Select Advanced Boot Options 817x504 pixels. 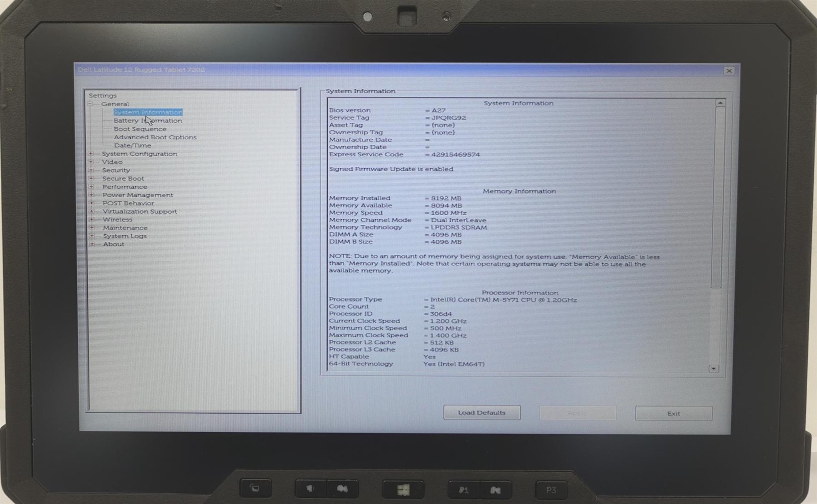pos(155,137)
